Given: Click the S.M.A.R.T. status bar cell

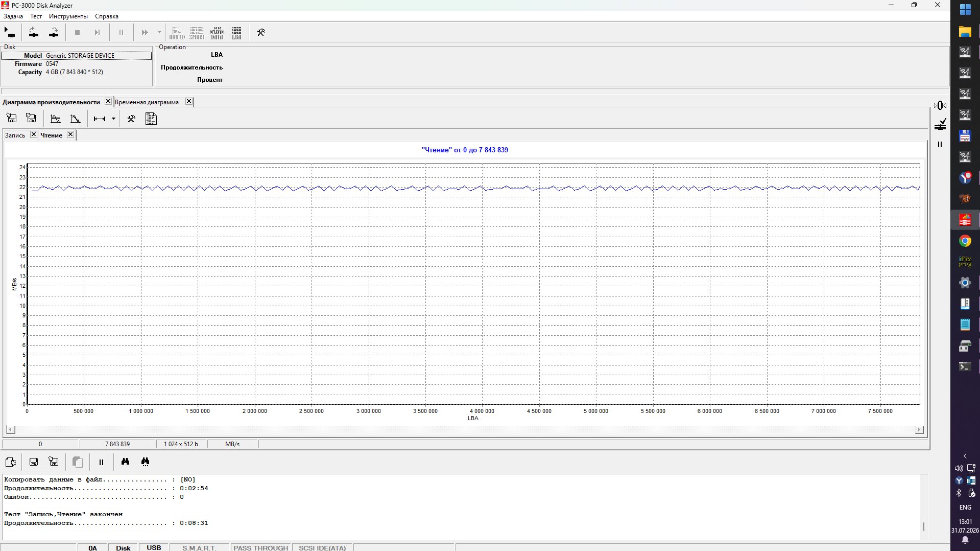Looking at the screenshot, I should 200,547.
